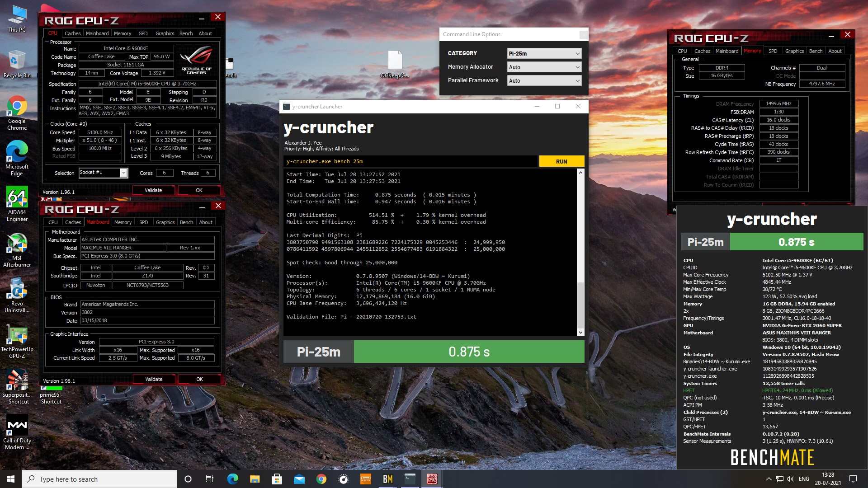Open the Parallel Framework dropdown
Viewport: 868px width, 488px height.
544,80
